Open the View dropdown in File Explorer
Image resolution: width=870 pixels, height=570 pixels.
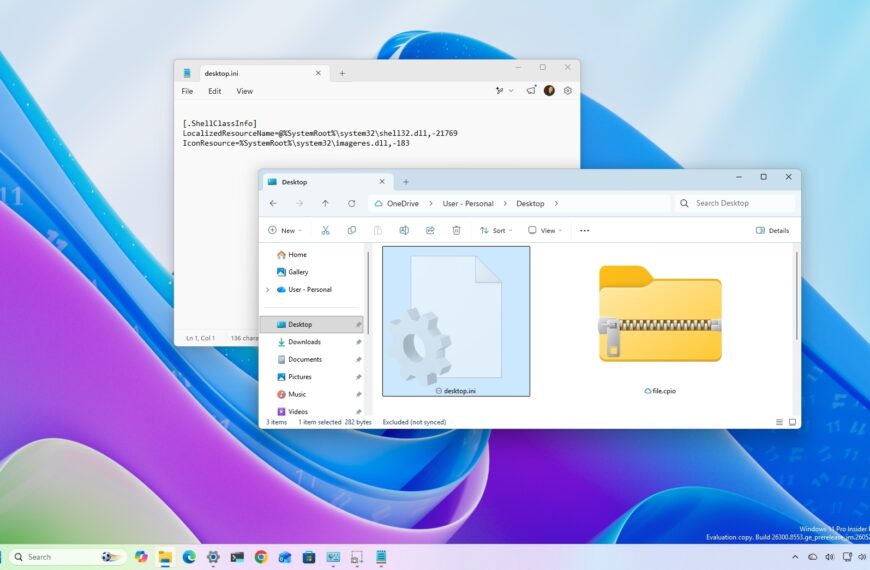point(545,230)
